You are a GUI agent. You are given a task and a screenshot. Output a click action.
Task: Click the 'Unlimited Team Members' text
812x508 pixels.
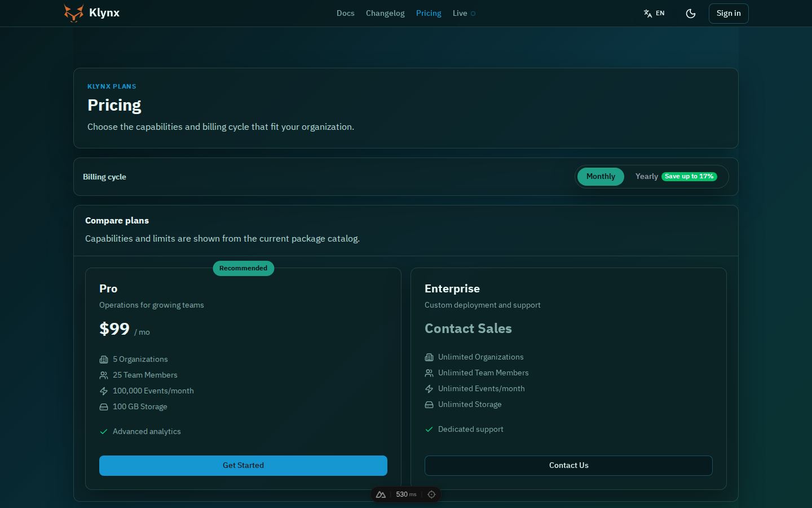(x=483, y=373)
